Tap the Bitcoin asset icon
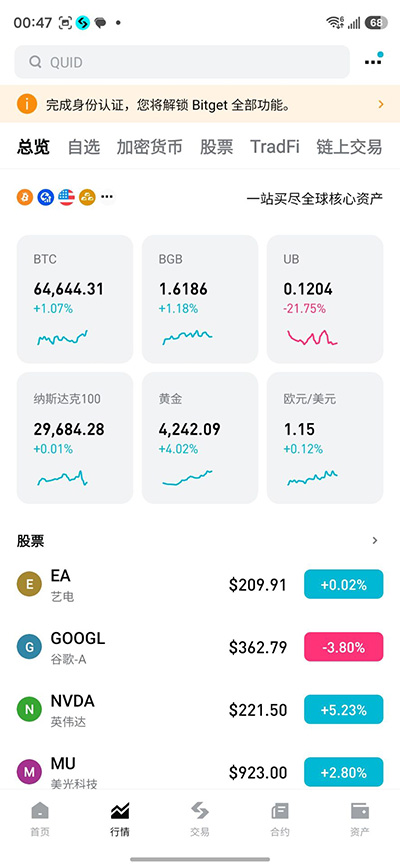The image size is (400, 867). 25,197
